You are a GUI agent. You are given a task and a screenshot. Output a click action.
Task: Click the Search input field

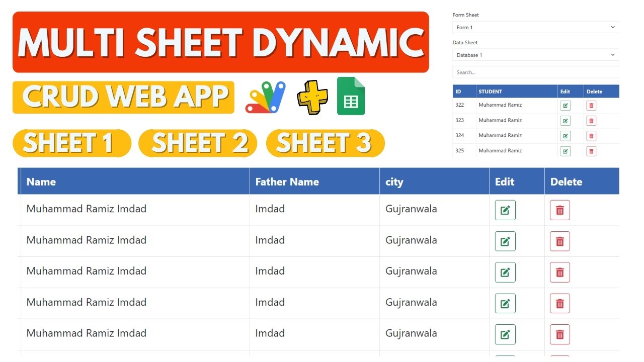[536, 72]
